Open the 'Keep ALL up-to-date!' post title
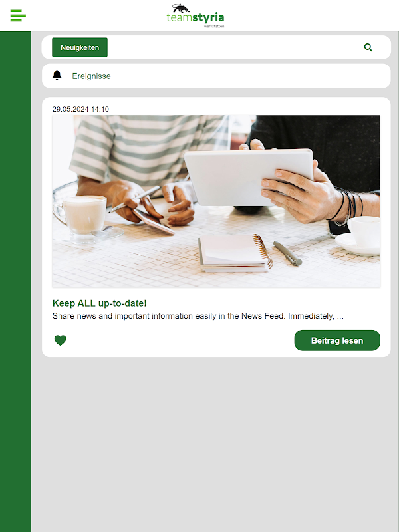Viewport: 399px width, 532px height. [99, 303]
